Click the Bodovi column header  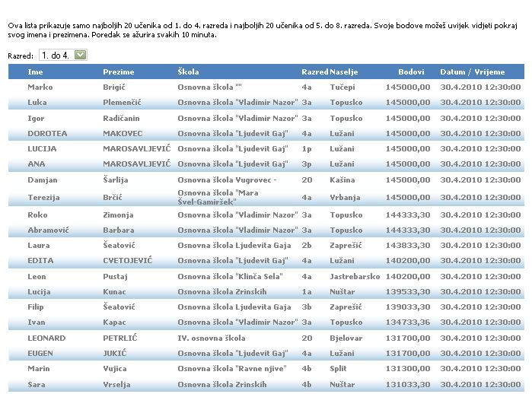pos(411,72)
